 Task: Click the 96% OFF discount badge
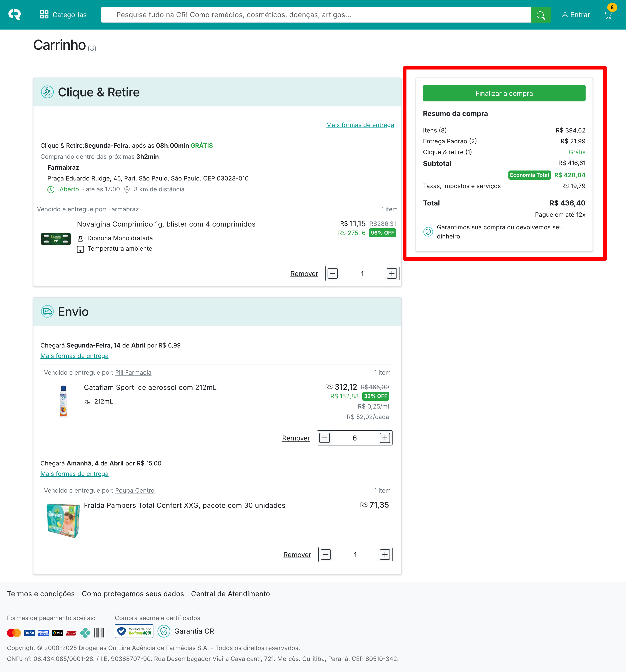click(x=382, y=233)
